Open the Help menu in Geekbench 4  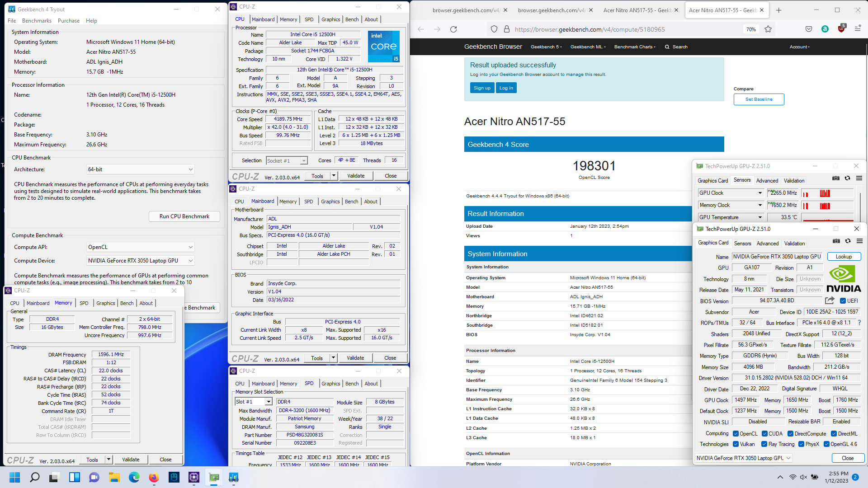91,21
